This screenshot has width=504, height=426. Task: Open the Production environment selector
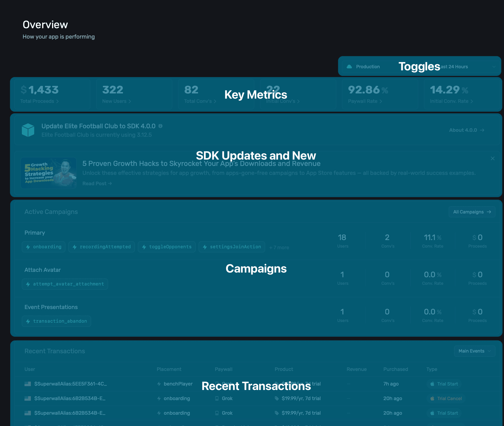[367, 67]
